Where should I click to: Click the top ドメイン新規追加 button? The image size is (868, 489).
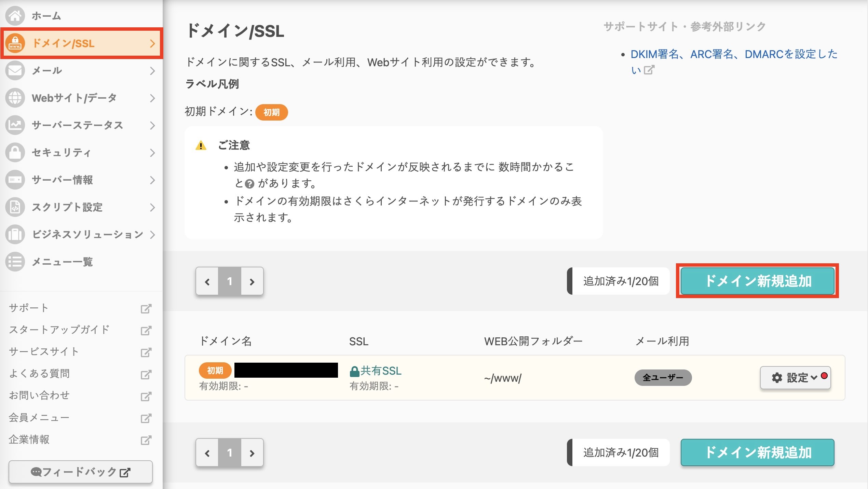[758, 281]
